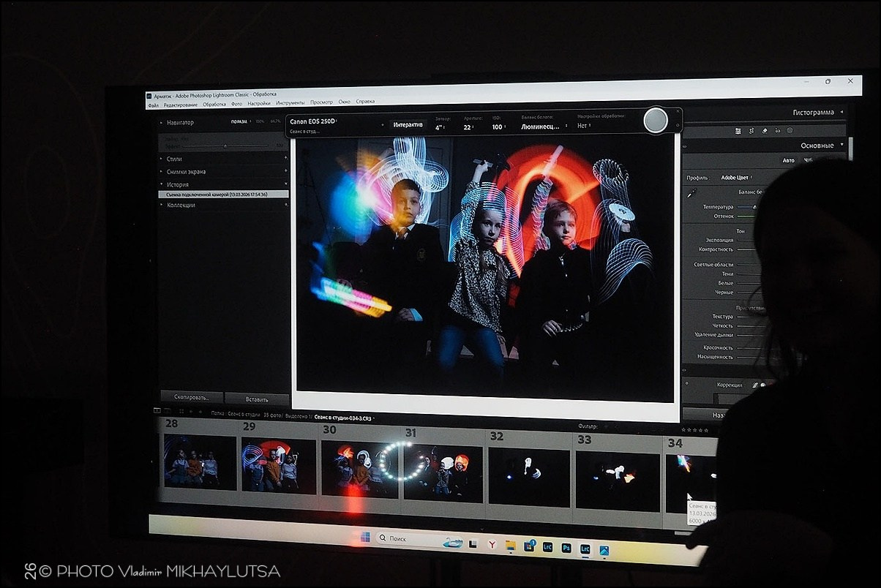Open the Masking circle tool icon
The image size is (881, 588).
[790, 131]
